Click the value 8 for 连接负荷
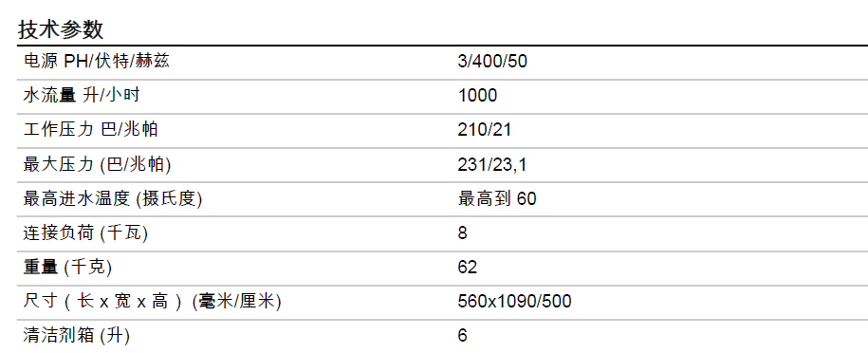868x353 pixels. [x=463, y=232]
